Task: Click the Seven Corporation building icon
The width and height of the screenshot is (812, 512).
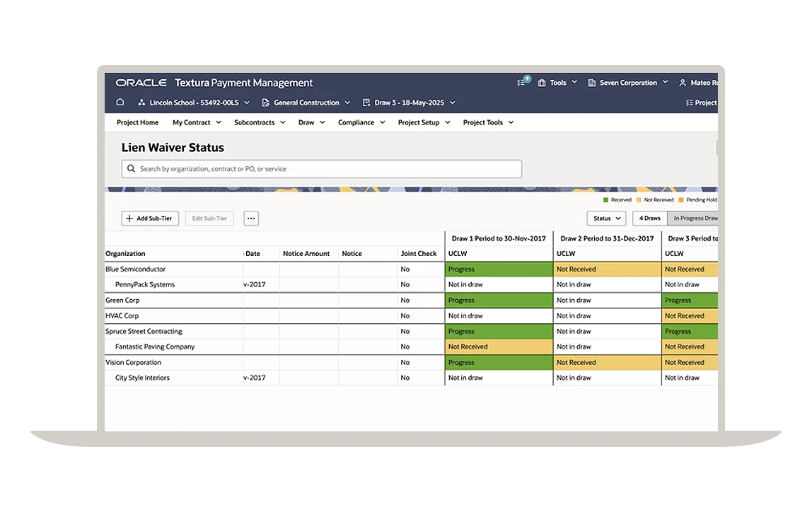Action: tap(592, 83)
